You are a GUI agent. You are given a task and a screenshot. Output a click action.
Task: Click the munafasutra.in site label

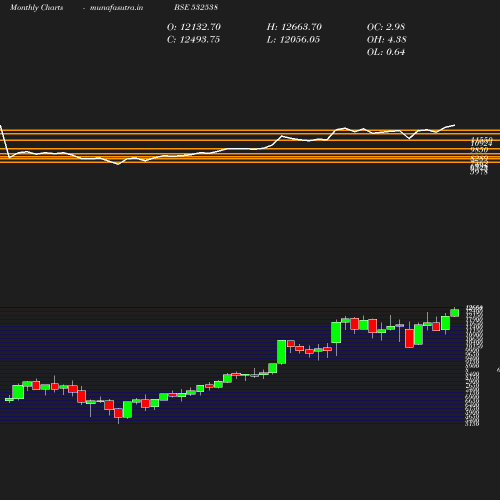(116, 7)
